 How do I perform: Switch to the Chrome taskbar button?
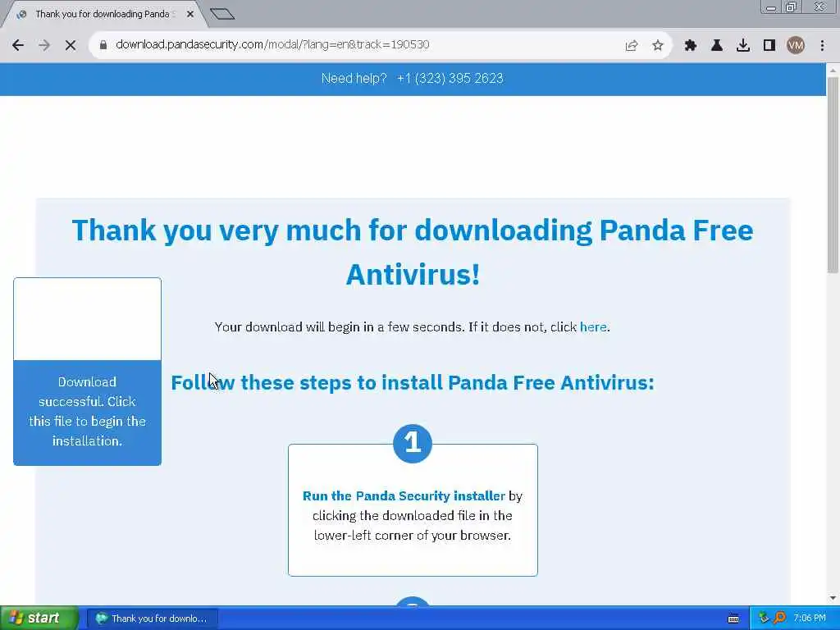pos(153,619)
